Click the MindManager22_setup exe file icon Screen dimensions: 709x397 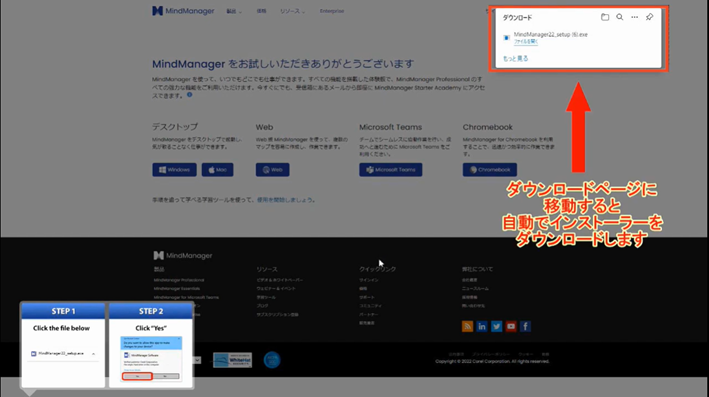click(507, 38)
